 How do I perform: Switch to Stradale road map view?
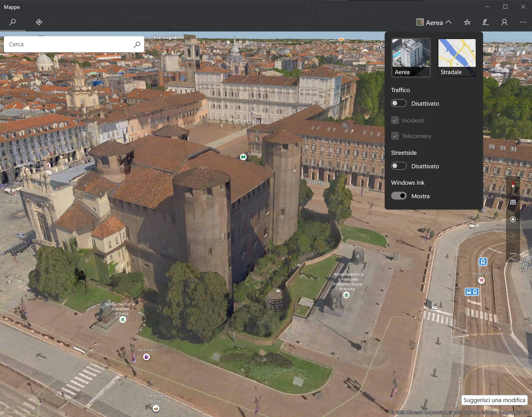457,57
